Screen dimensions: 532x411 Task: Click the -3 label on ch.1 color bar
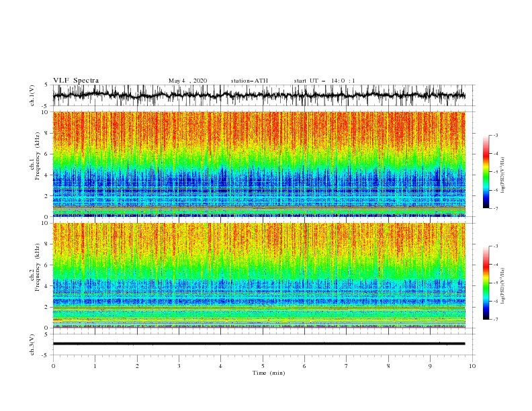tap(496, 135)
